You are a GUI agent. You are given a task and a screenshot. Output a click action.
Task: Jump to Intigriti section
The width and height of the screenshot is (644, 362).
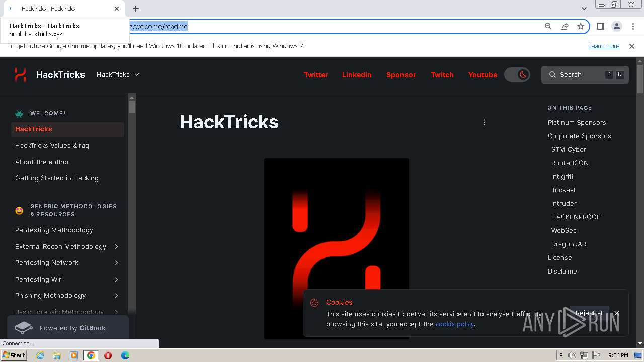point(562,176)
